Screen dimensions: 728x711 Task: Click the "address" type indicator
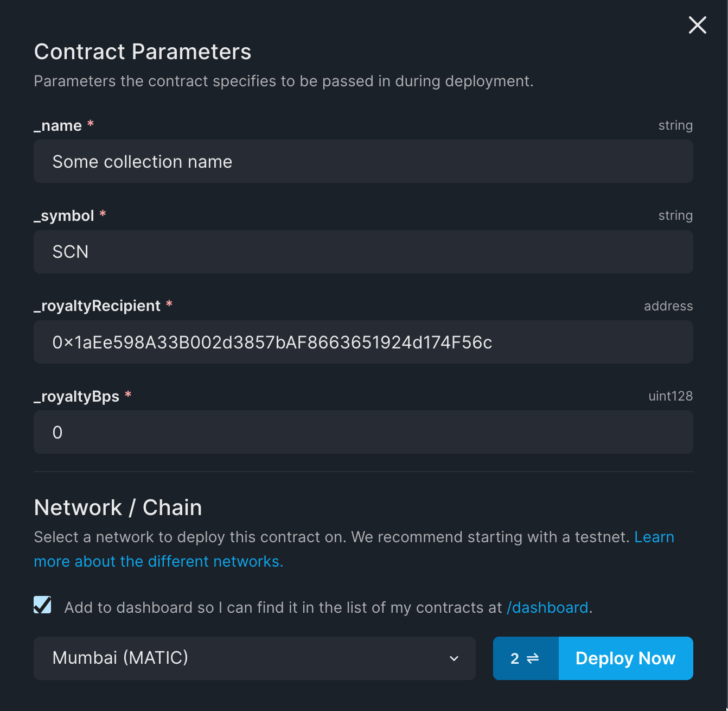(668, 306)
